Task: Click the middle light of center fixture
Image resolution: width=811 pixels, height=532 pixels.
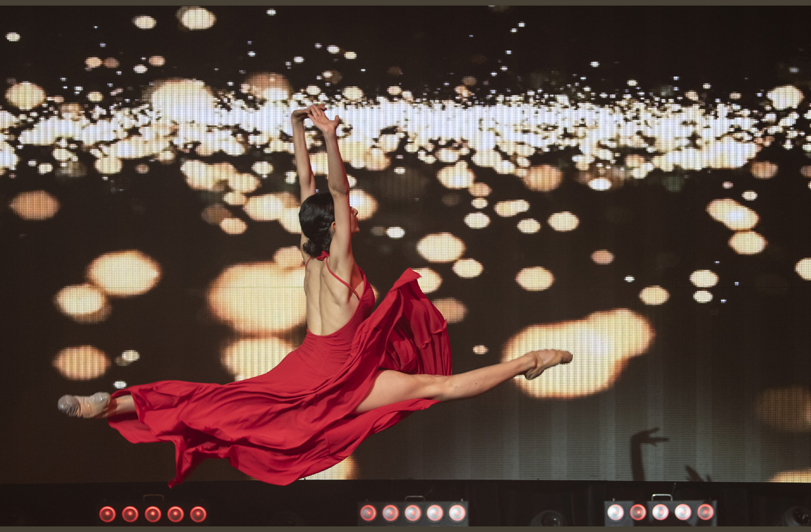Action: (x=412, y=513)
